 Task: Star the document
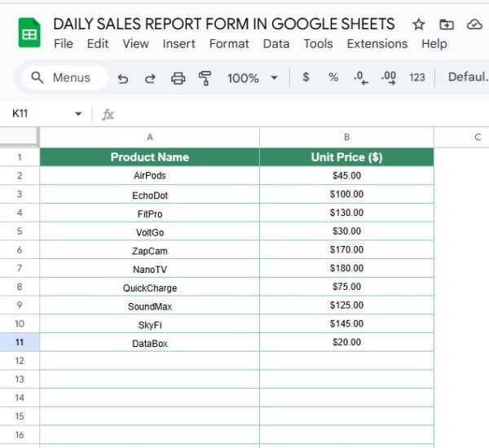[419, 24]
